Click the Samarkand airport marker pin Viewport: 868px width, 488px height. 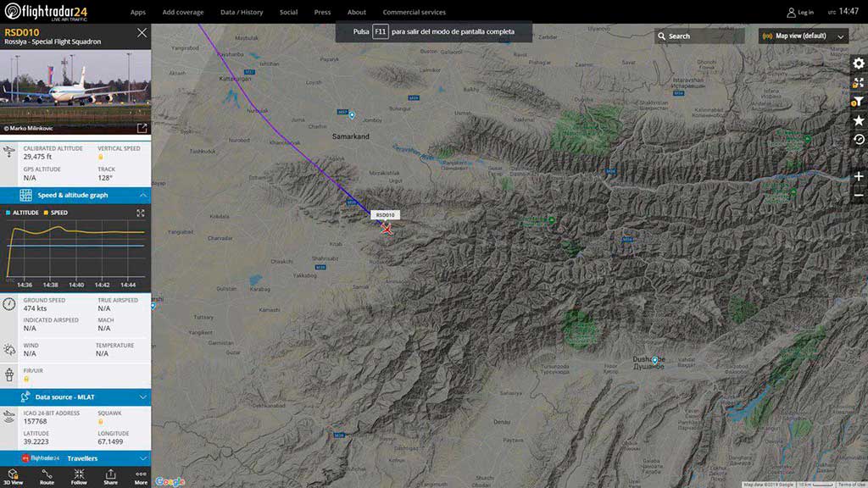352,115
